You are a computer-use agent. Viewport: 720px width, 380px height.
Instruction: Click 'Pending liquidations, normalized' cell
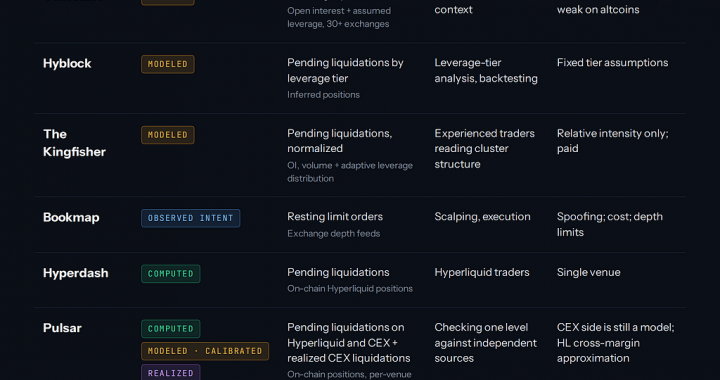point(340,141)
